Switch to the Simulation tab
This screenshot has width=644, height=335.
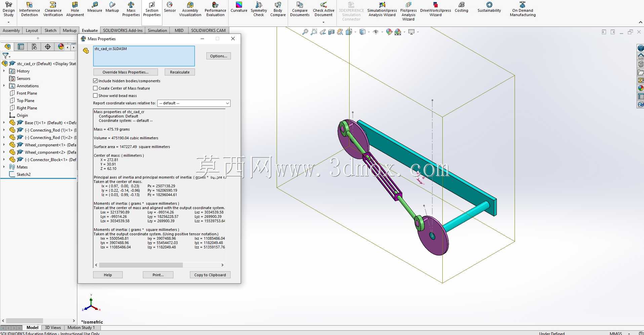coord(157,31)
